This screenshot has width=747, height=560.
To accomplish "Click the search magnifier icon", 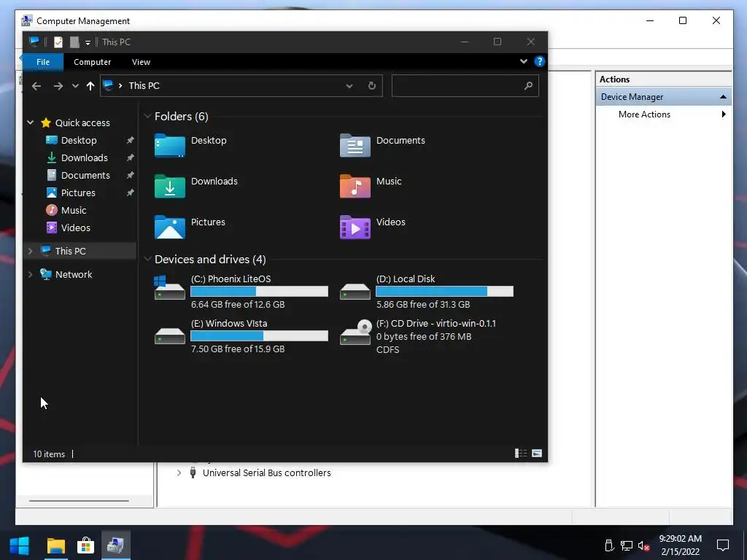I will tap(528, 86).
